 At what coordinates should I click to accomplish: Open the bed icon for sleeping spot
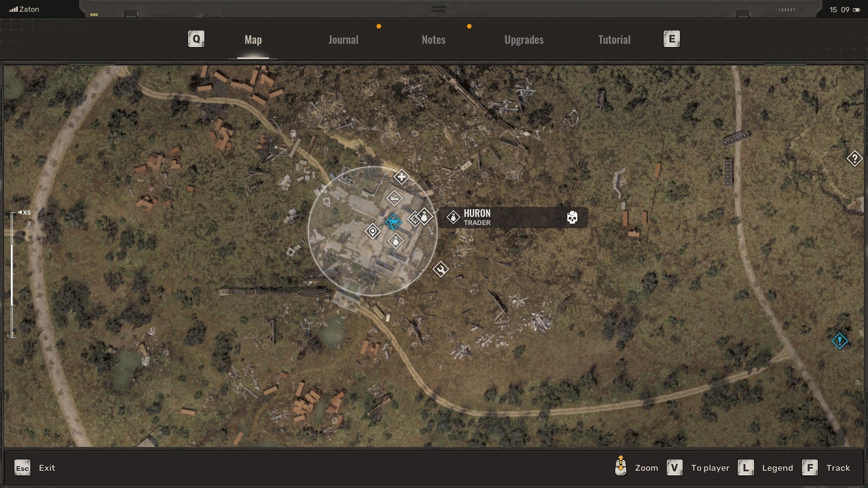(x=394, y=197)
